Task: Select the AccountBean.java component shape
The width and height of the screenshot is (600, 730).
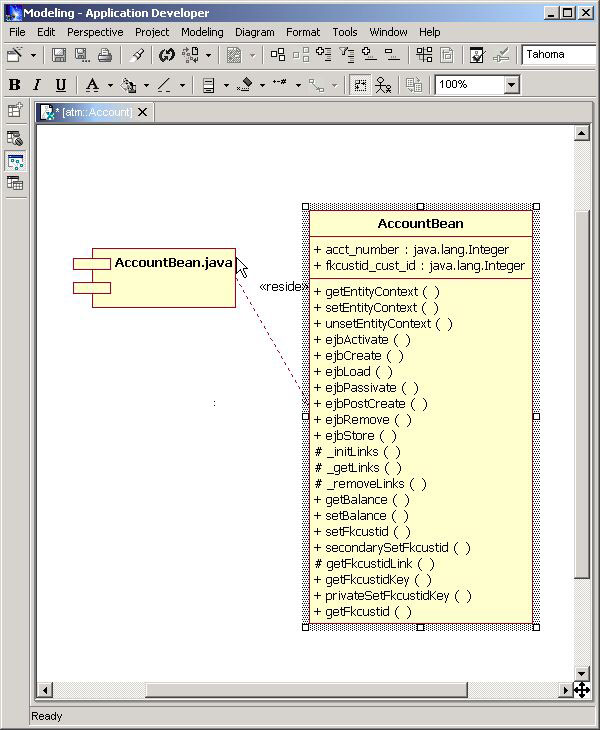Action: tap(155, 278)
